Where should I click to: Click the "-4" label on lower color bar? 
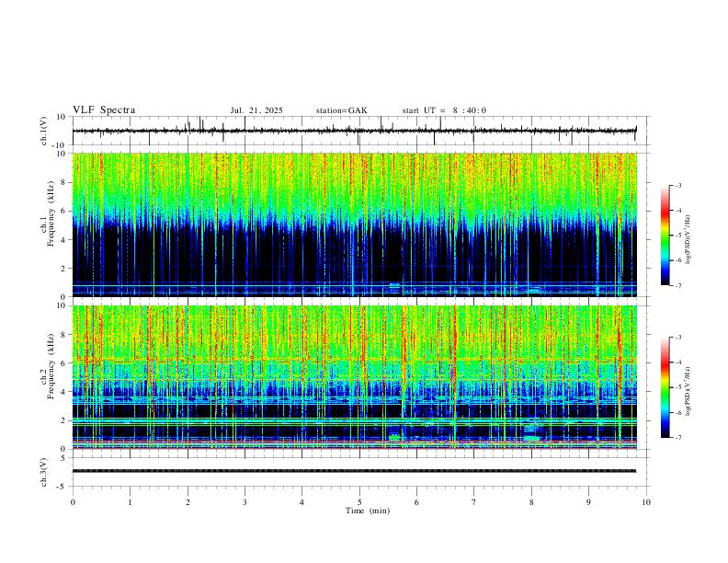tap(677, 362)
